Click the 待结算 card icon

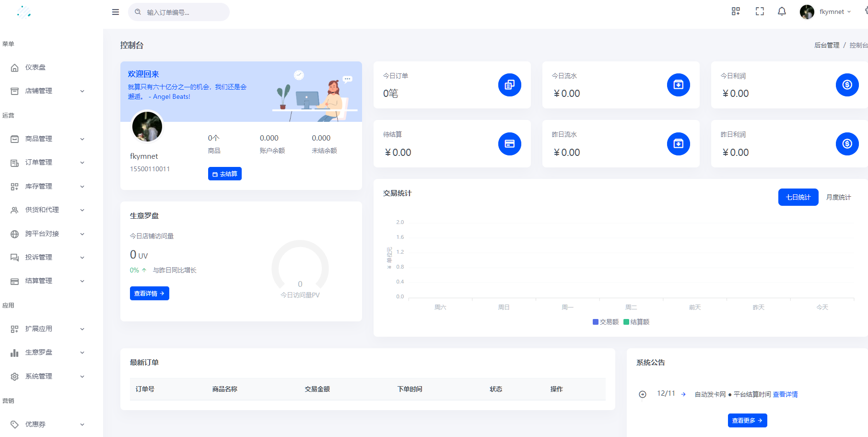(x=509, y=144)
